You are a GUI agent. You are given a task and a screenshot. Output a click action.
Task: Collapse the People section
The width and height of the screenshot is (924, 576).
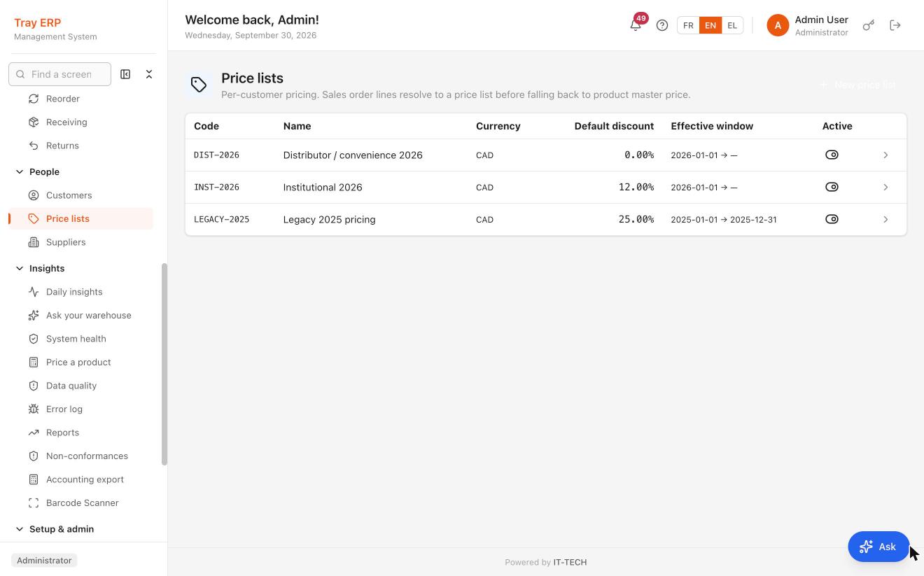pos(20,171)
